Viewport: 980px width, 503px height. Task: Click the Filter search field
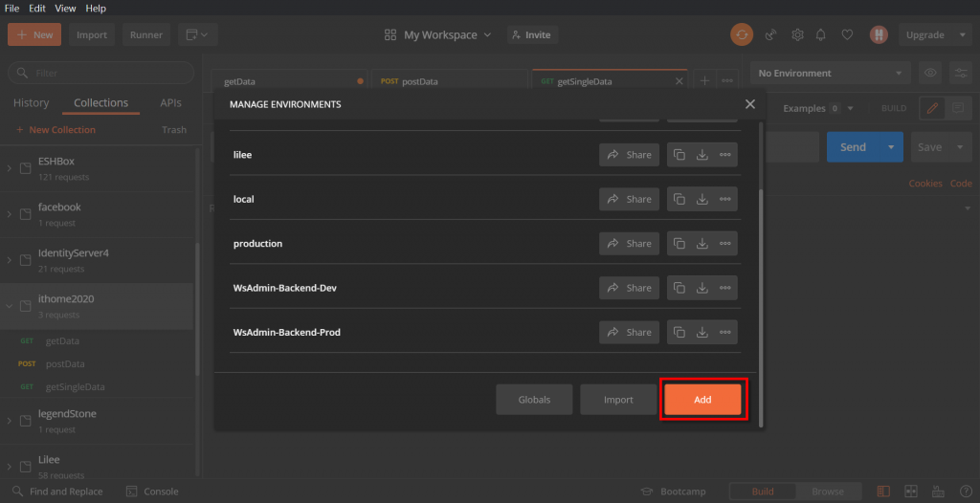click(x=100, y=73)
